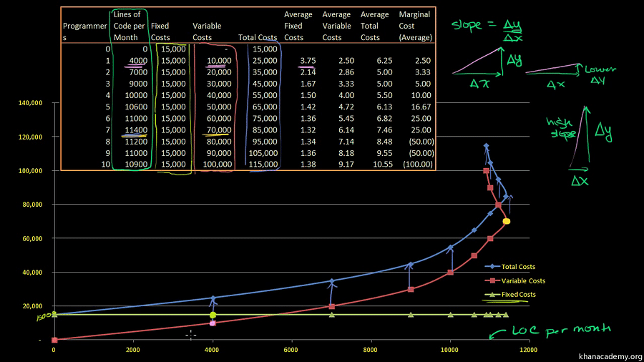Image resolution: width=644 pixels, height=362 pixels.
Task: Select the 10600 lines of code cell
Action: click(136, 107)
